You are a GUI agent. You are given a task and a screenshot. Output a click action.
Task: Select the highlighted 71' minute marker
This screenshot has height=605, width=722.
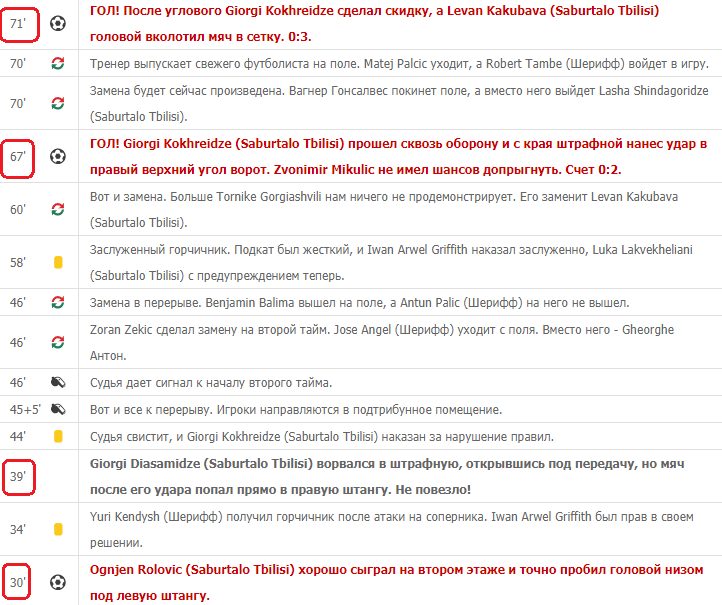pos(18,22)
